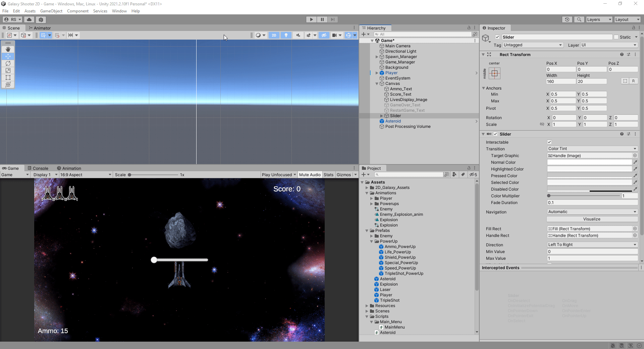The width and height of the screenshot is (644, 349).
Task: Pause the game
Action: [x=322, y=19]
